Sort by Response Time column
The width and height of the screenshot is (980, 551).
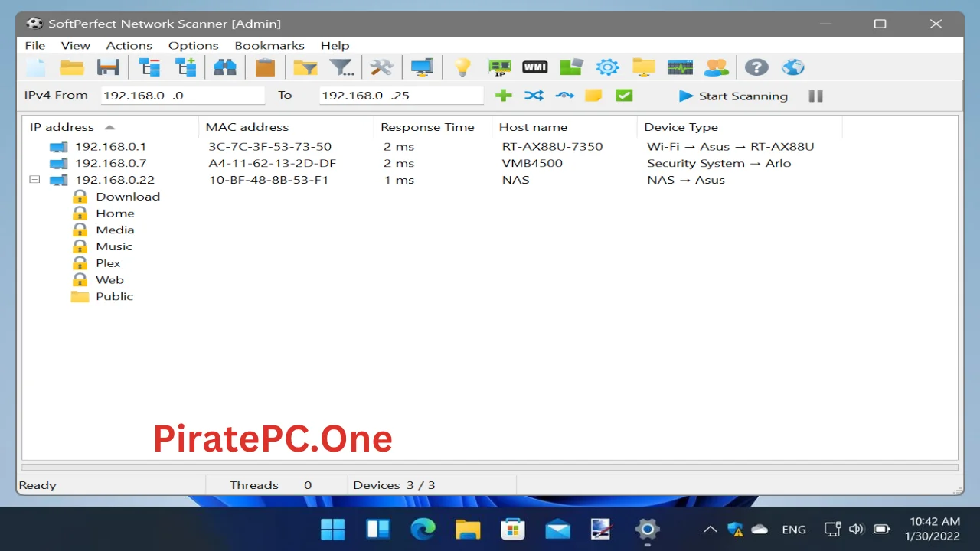[433, 127]
